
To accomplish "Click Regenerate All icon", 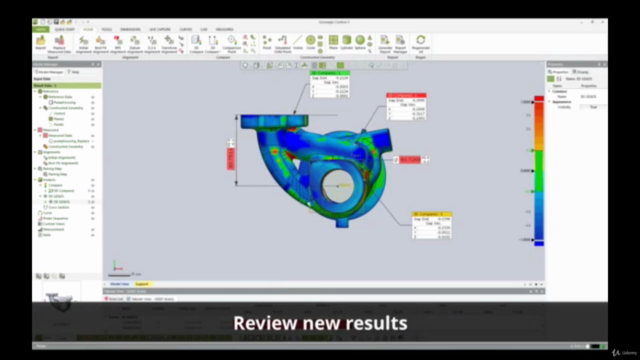I will click(420, 44).
